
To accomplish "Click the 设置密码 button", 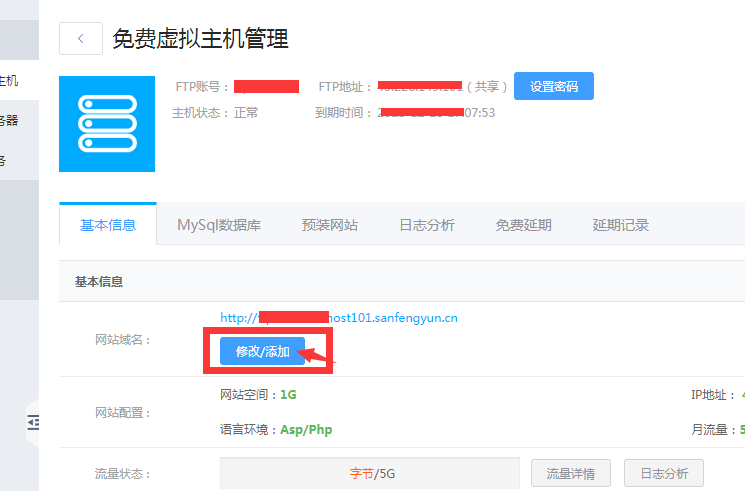I will click(553, 86).
